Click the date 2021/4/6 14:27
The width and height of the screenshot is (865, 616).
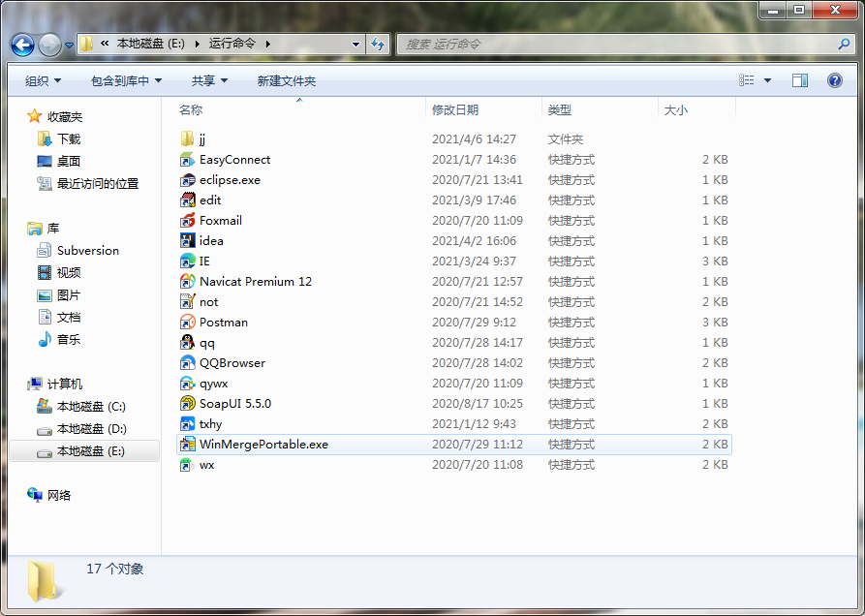474,139
